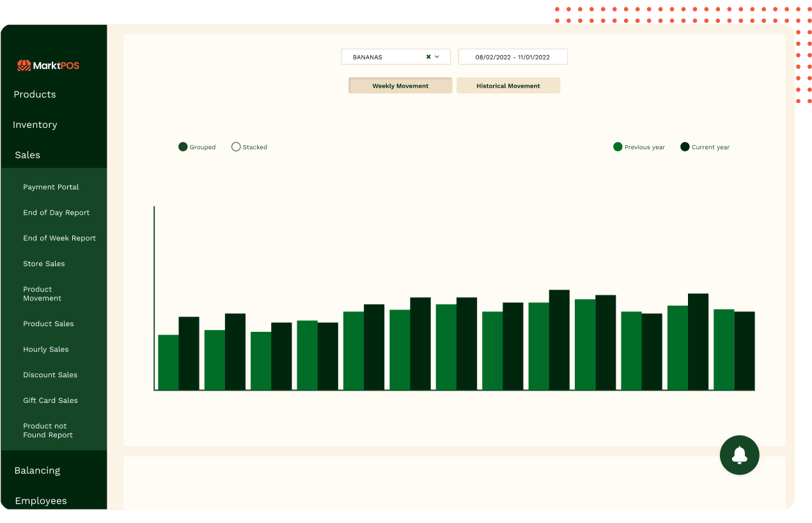Switch to Weekly Movement tab

pos(400,86)
